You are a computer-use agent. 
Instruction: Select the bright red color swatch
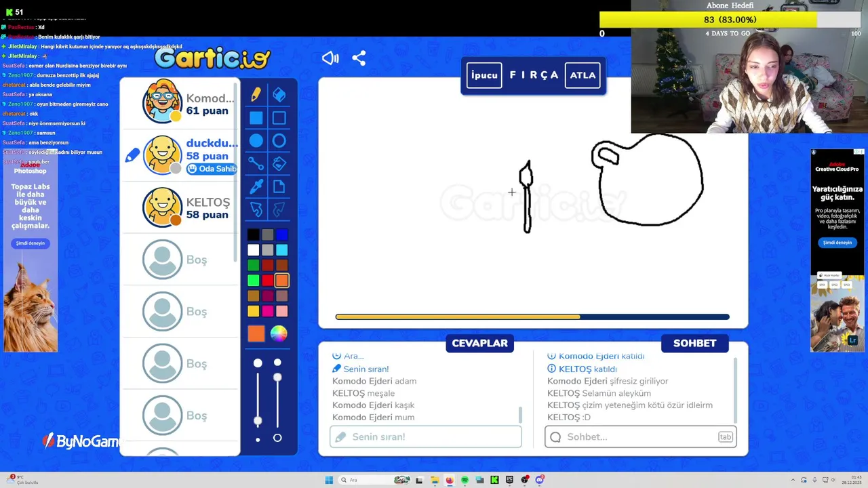click(x=267, y=280)
